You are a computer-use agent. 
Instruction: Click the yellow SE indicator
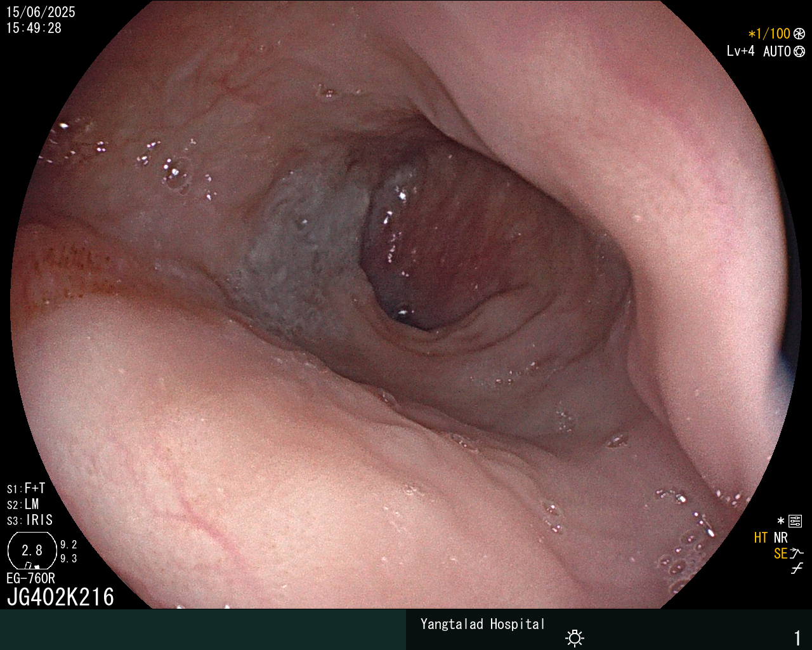click(x=780, y=554)
